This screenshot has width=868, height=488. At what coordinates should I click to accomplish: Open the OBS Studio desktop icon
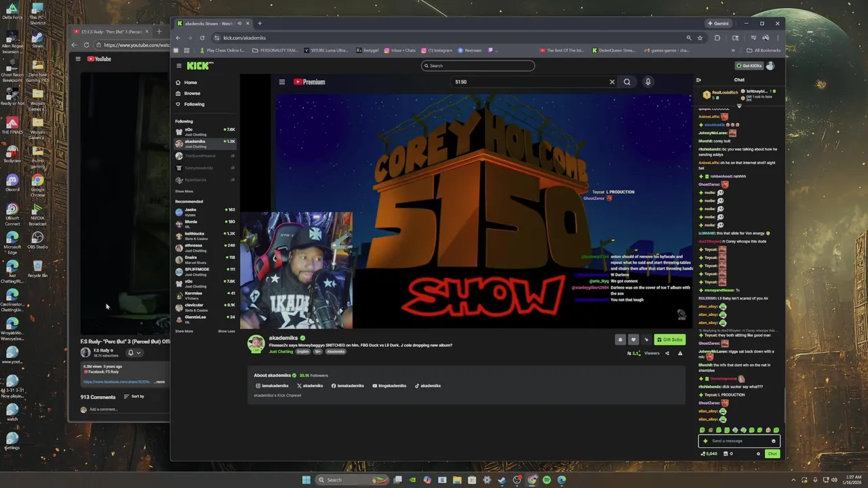point(37,240)
